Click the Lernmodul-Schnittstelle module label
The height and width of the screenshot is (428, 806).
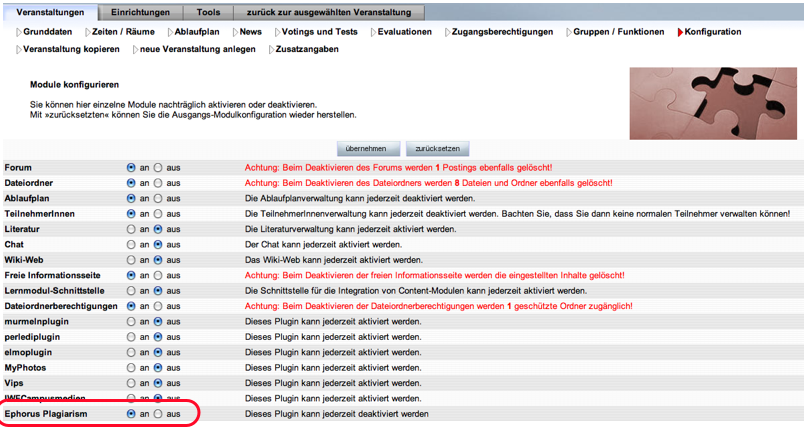click(x=54, y=291)
